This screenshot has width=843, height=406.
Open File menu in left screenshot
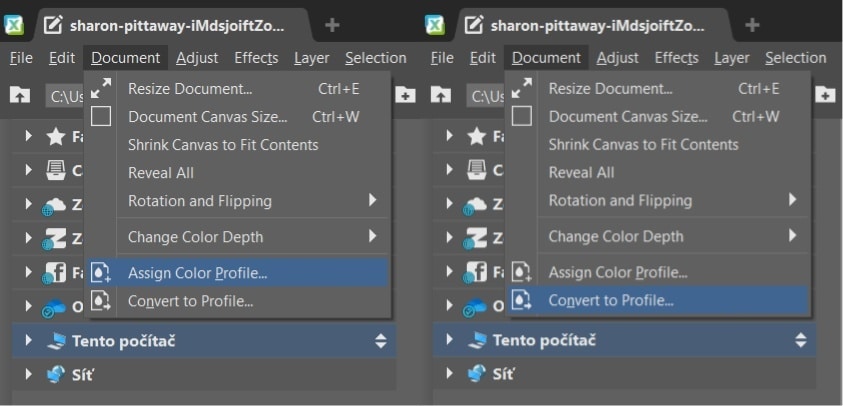pyautogui.click(x=21, y=58)
